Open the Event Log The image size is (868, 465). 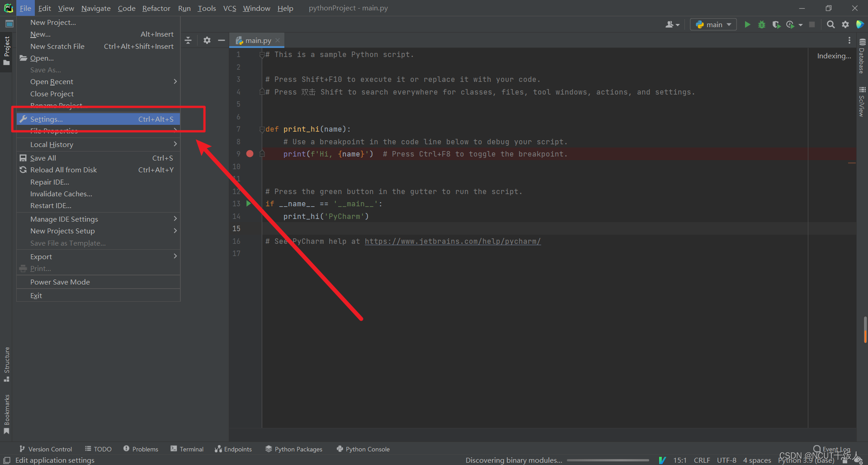(831, 449)
